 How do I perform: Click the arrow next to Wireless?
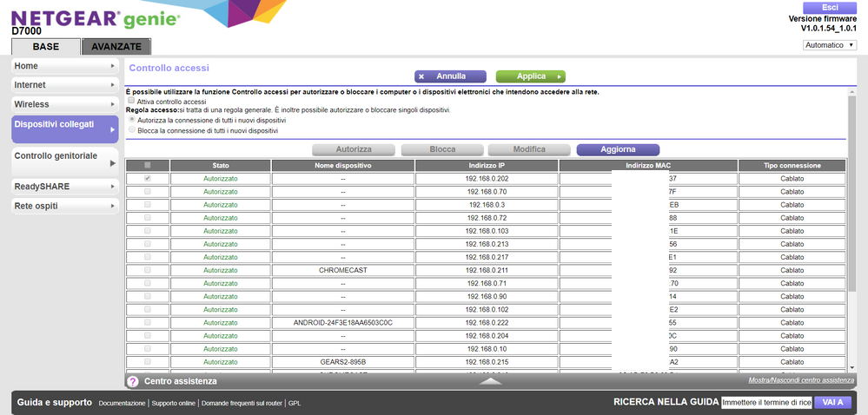point(112,104)
